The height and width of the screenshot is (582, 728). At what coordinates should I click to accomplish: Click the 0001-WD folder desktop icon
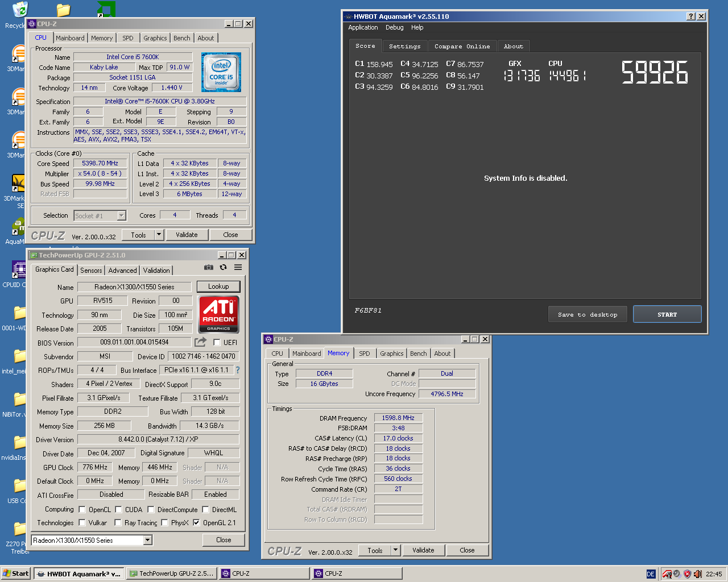coord(20,313)
